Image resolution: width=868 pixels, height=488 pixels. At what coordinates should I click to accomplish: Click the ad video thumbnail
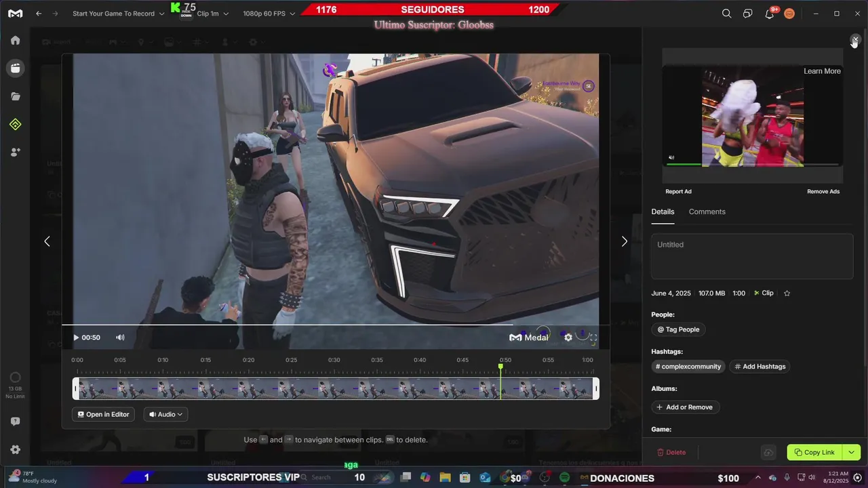[753, 116]
